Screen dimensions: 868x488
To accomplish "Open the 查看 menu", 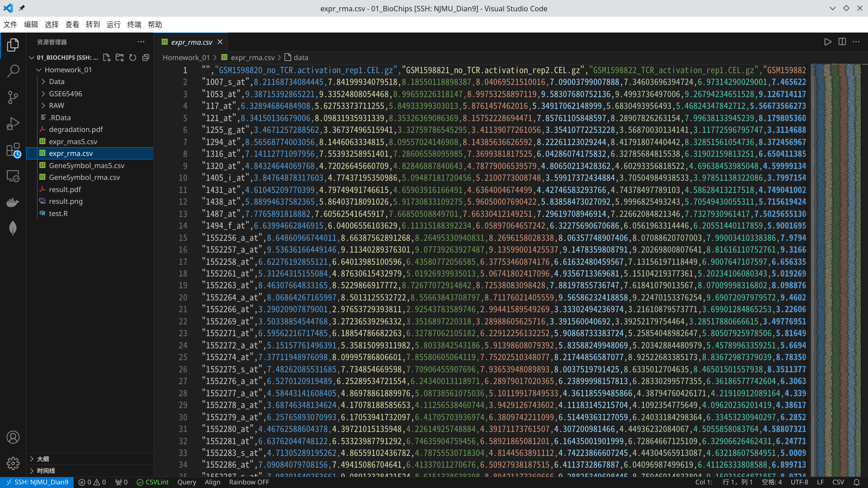I will pyautogui.click(x=72, y=24).
